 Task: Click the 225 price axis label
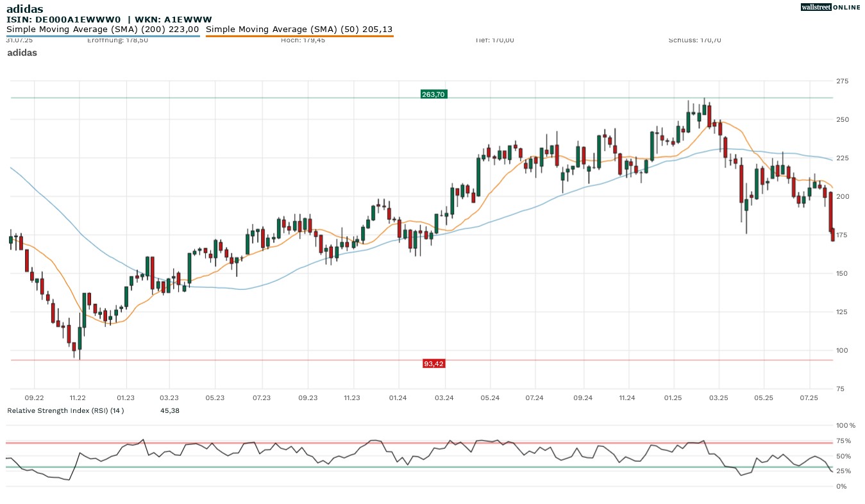click(x=842, y=158)
